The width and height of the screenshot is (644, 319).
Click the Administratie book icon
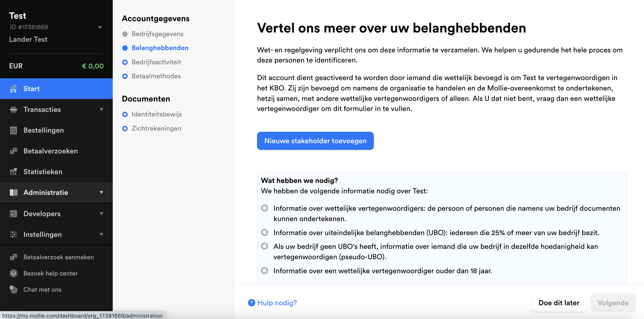coord(14,192)
